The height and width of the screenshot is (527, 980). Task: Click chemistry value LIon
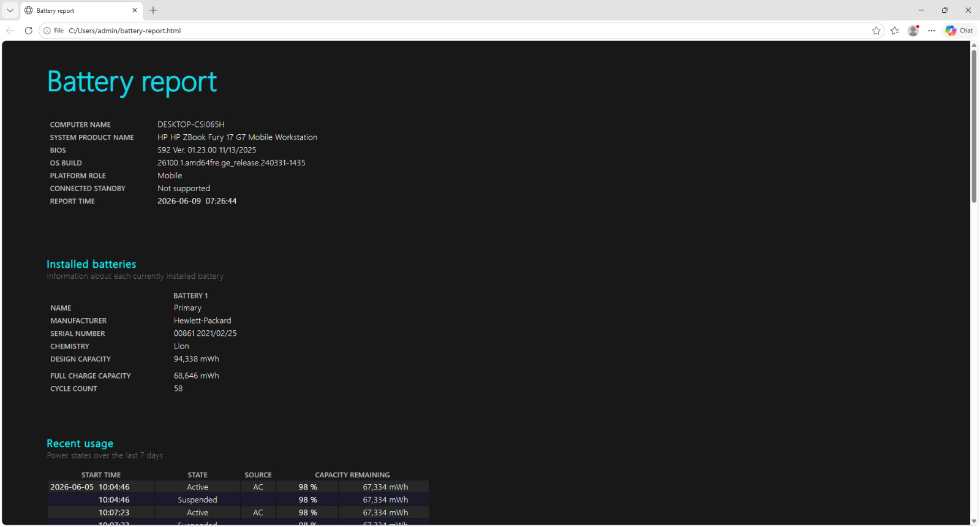[181, 346]
